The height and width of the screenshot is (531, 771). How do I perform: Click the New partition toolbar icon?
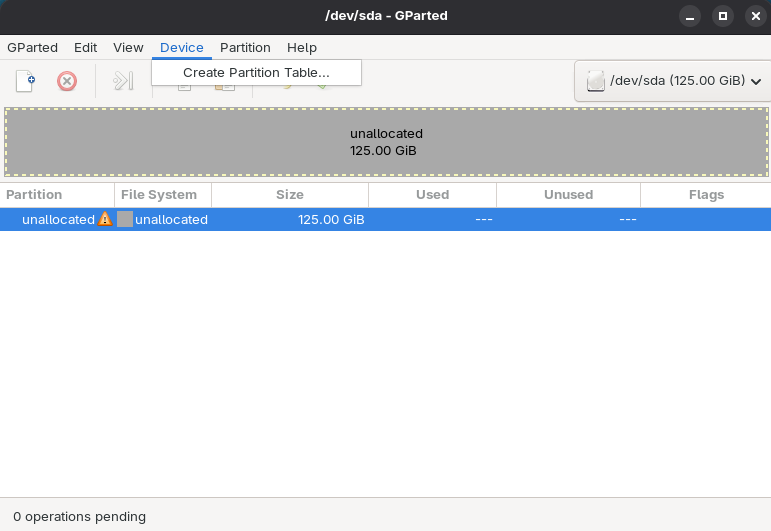pyautogui.click(x=25, y=81)
